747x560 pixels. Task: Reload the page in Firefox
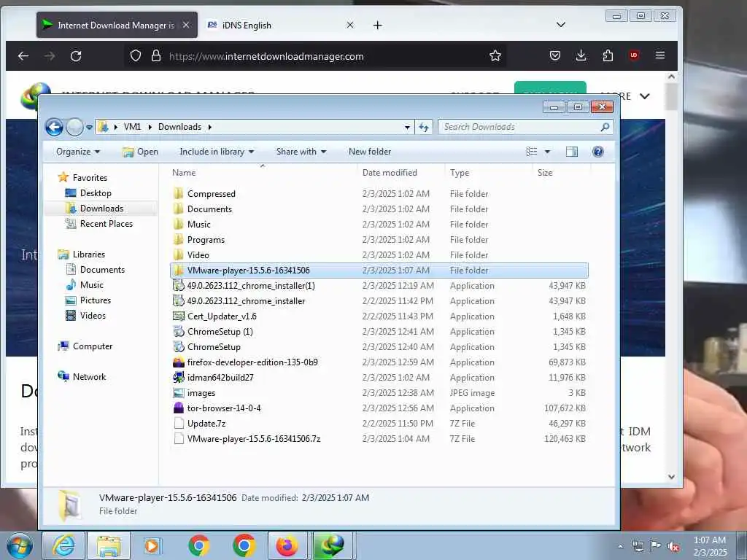[76, 56]
